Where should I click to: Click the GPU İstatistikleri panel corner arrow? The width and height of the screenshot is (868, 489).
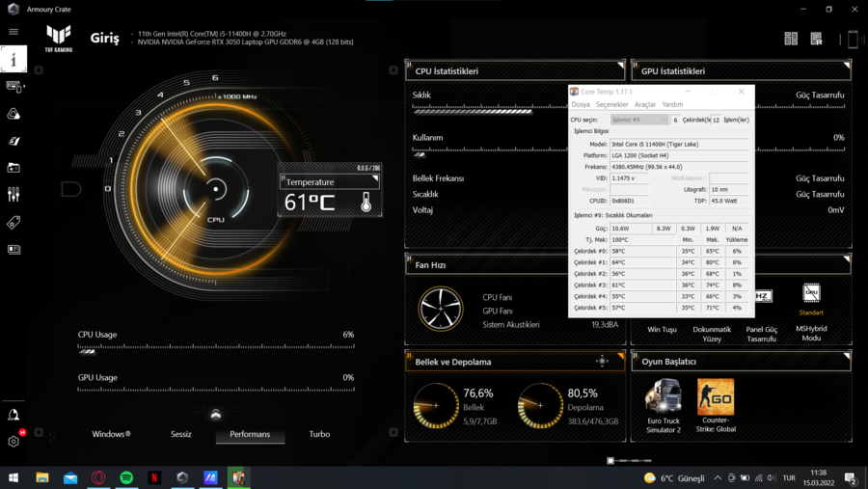(847, 66)
